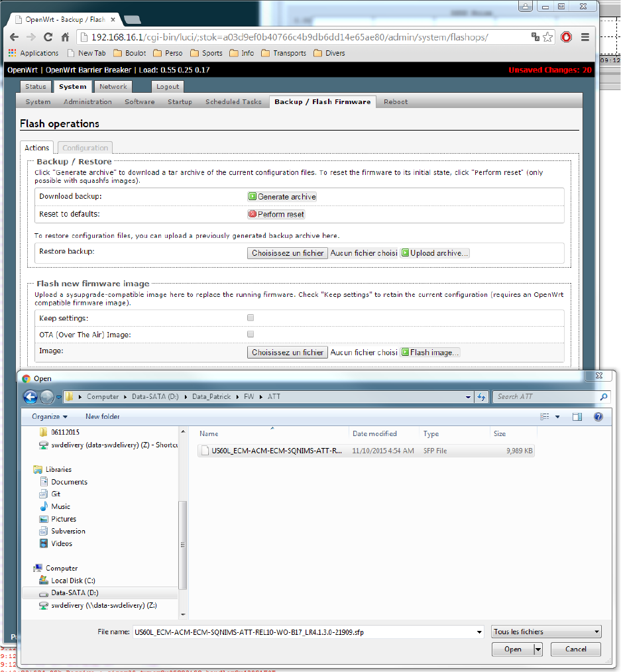Toggle OTA Image checkbox
The height and width of the screenshot is (672, 621).
pos(251,334)
